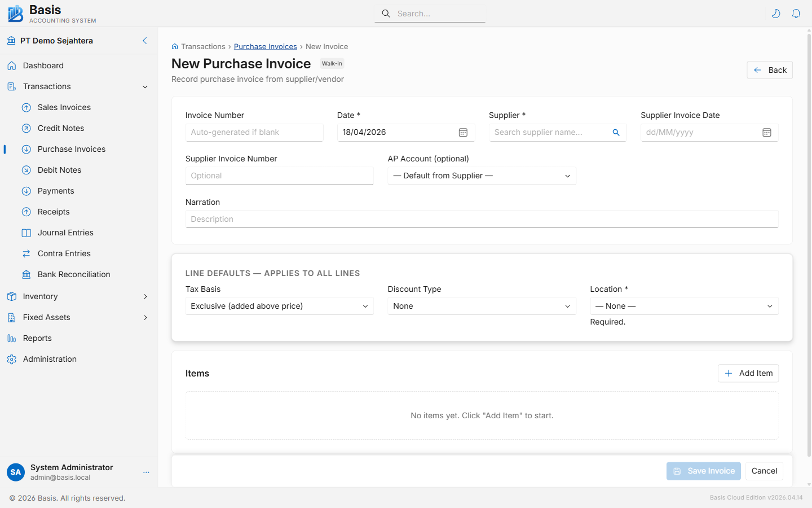
Task: Collapse the sidebar with the left chevron
Action: point(144,41)
